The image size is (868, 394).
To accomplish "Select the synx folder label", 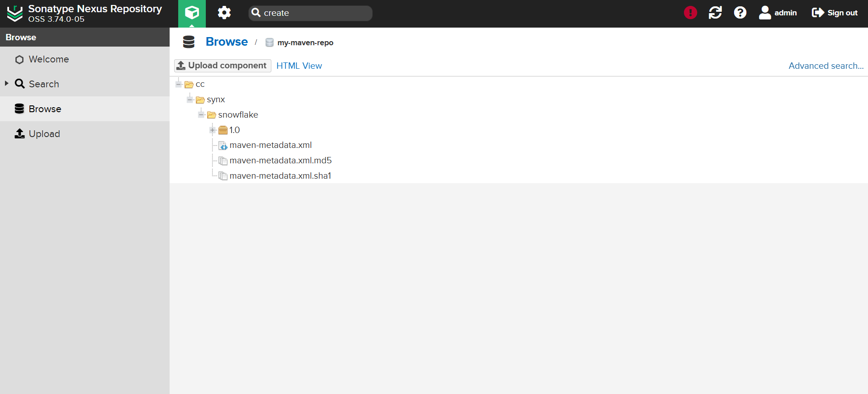I will pyautogui.click(x=216, y=100).
